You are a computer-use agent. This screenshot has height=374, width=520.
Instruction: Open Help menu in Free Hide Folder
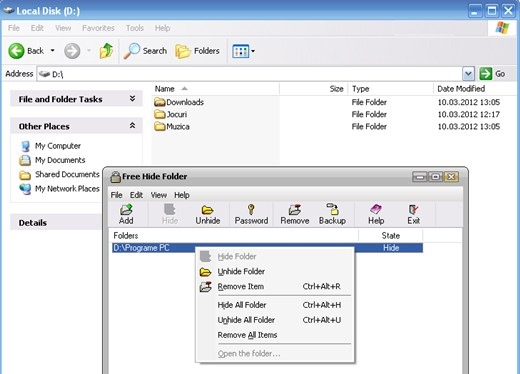182,195
